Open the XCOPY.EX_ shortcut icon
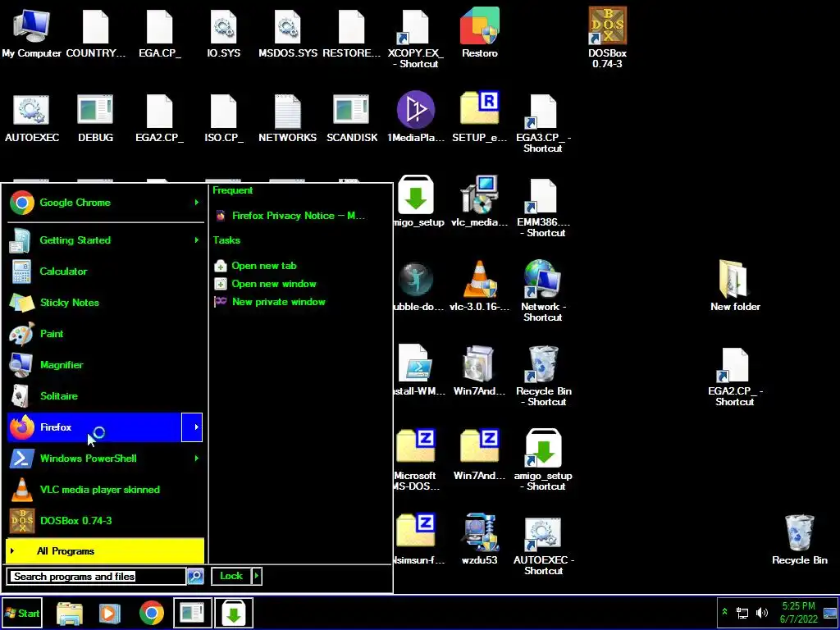Image resolution: width=840 pixels, height=630 pixels. click(x=416, y=39)
